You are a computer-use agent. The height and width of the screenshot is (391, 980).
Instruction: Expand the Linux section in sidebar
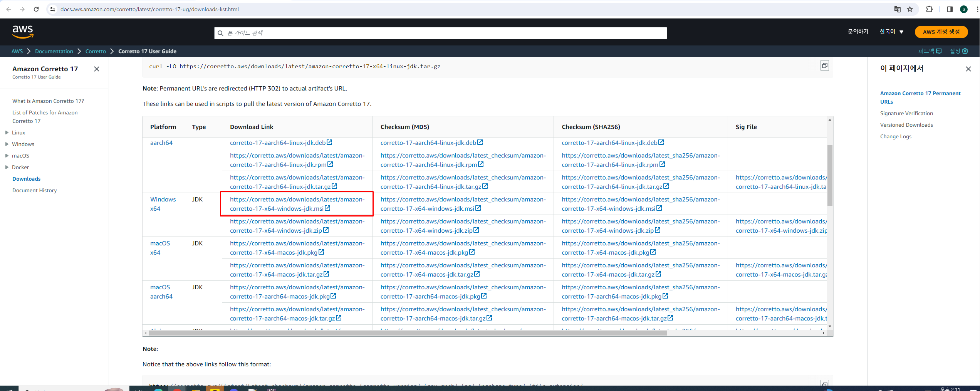7,133
